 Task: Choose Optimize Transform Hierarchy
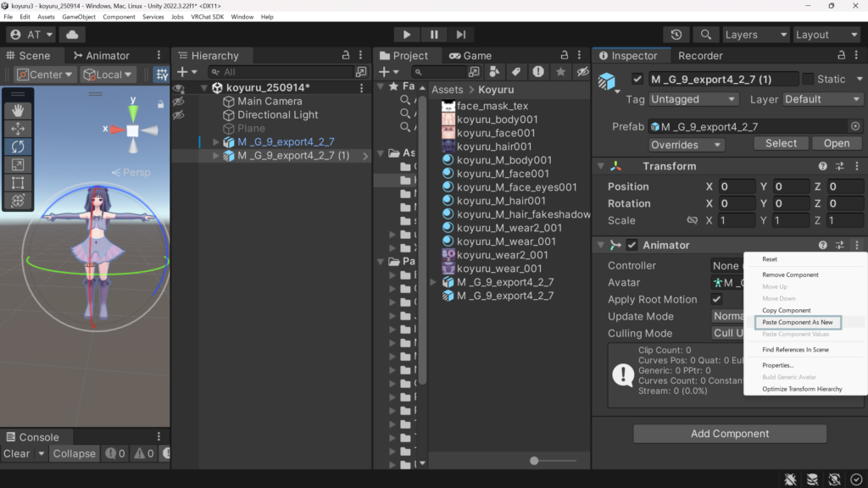[x=802, y=389]
